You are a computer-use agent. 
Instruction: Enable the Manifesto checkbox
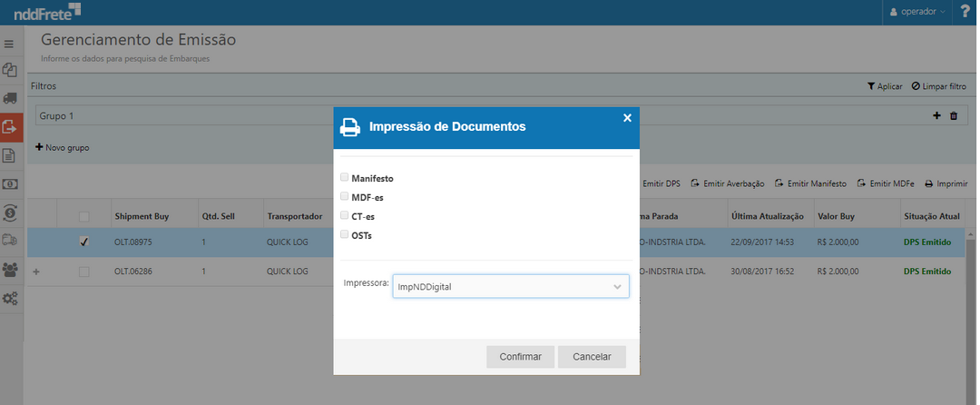(x=344, y=178)
